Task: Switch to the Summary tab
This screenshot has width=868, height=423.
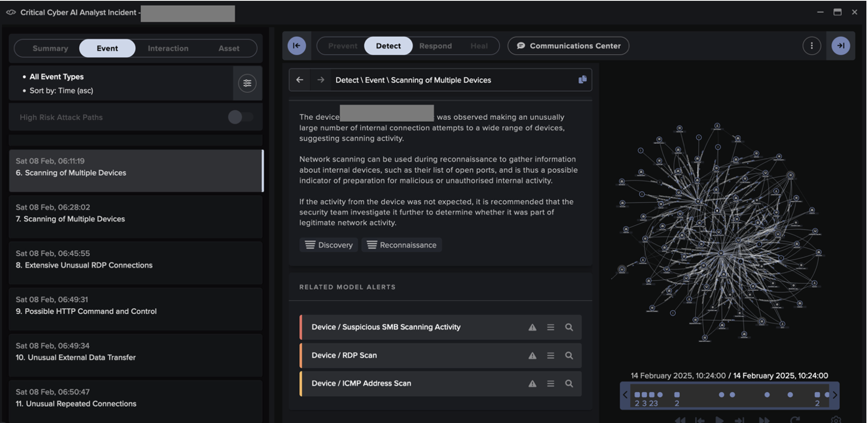Action: (x=50, y=48)
